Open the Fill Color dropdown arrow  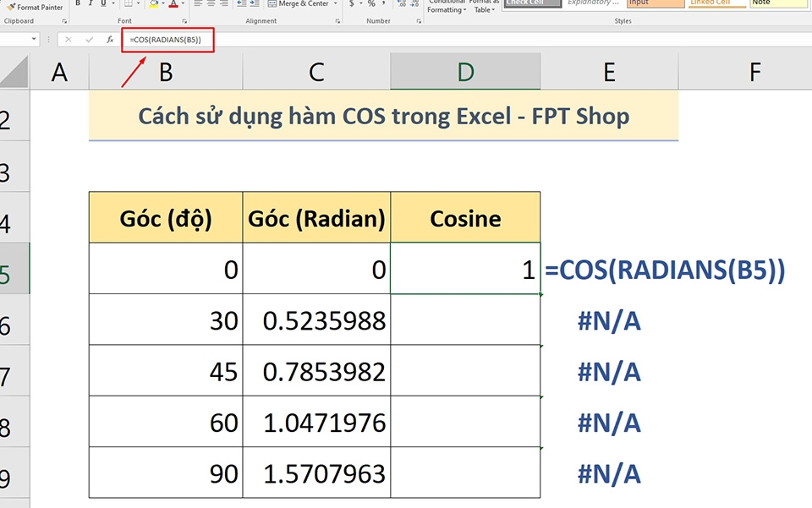click(164, 4)
